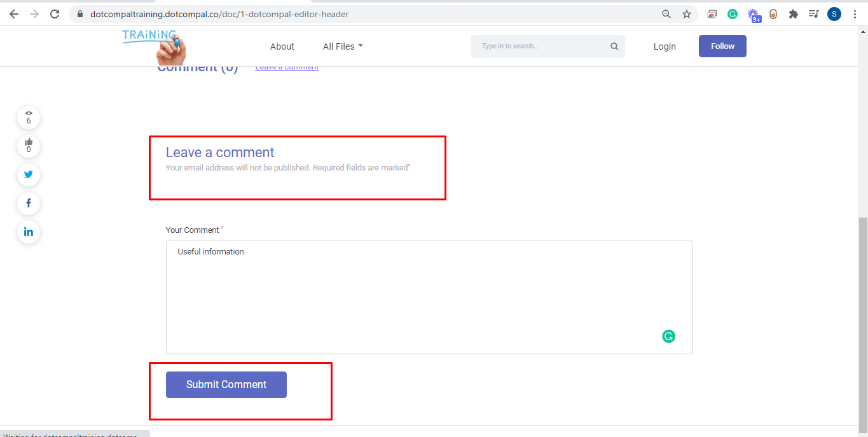Open the About menu item
The height and width of the screenshot is (437, 868).
(282, 46)
